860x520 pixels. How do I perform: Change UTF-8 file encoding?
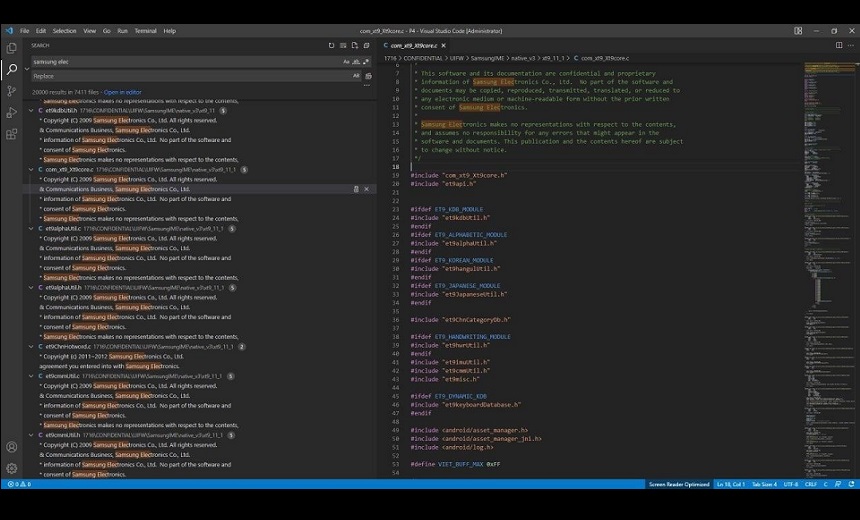pos(791,484)
